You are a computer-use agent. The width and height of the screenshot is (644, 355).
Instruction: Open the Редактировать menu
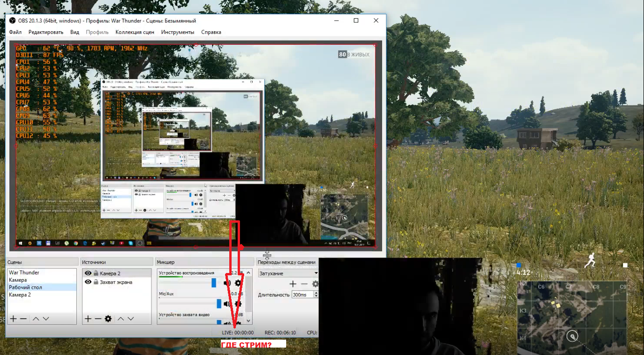pos(46,32)
